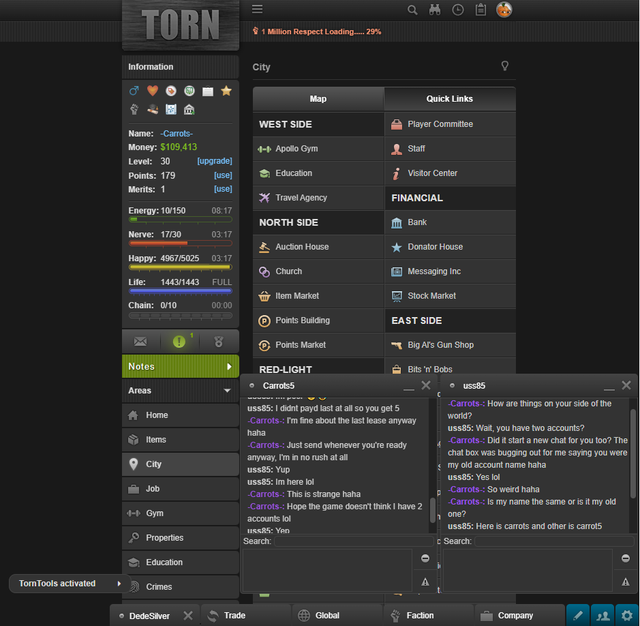The image size is (640, 626).
Task: Open chat settings gear icon
Action: click(627, 615)
